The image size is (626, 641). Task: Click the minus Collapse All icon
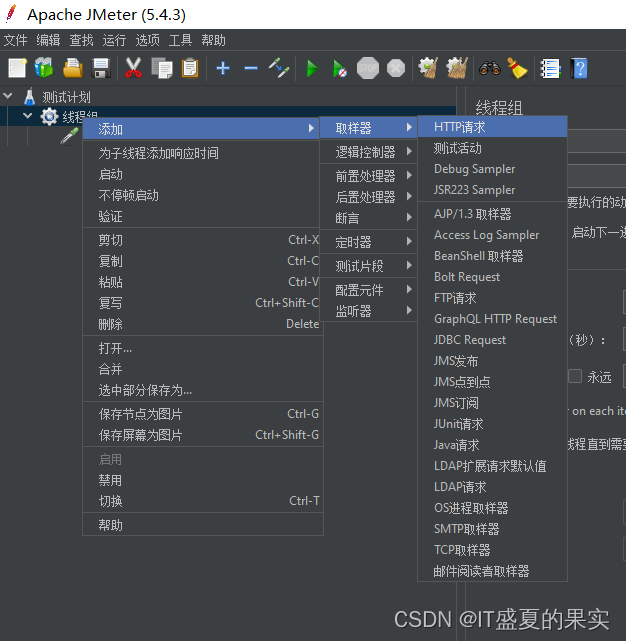point(251,68)
